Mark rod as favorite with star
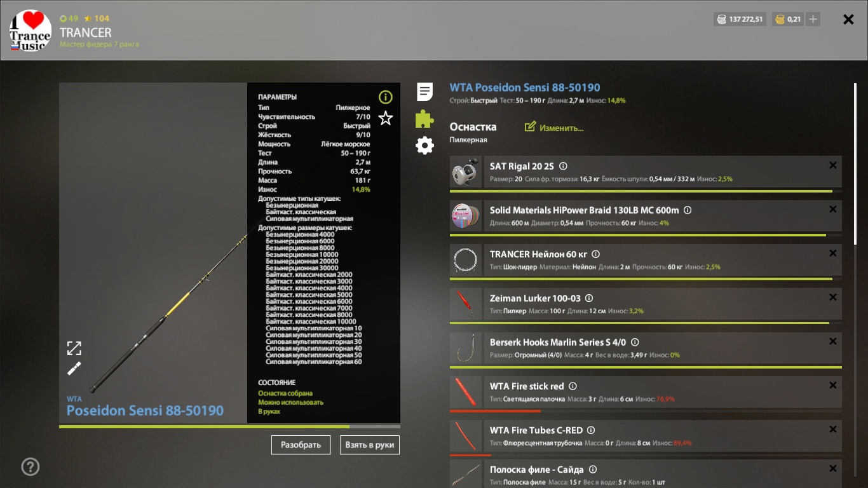 (x=386, y=118)
